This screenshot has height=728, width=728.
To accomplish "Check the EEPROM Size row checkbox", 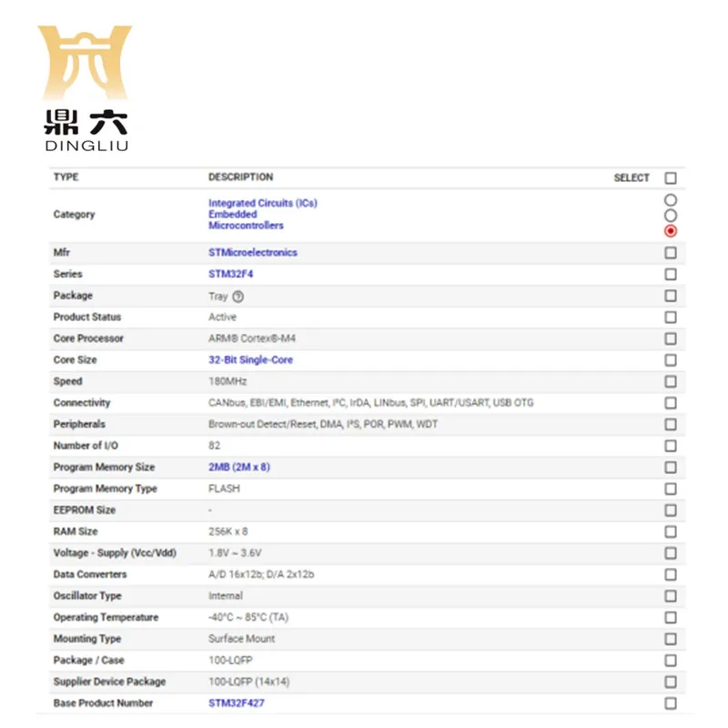I will (x=670, y=511).
